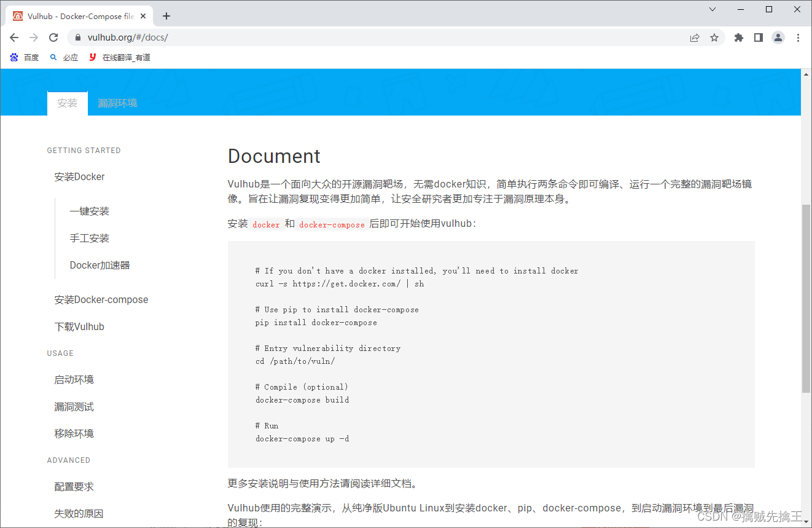This screenshot has height=528, width=812.
Task: Click the page vertical scrollbar thumb
Action: click(x=806, y=299)
